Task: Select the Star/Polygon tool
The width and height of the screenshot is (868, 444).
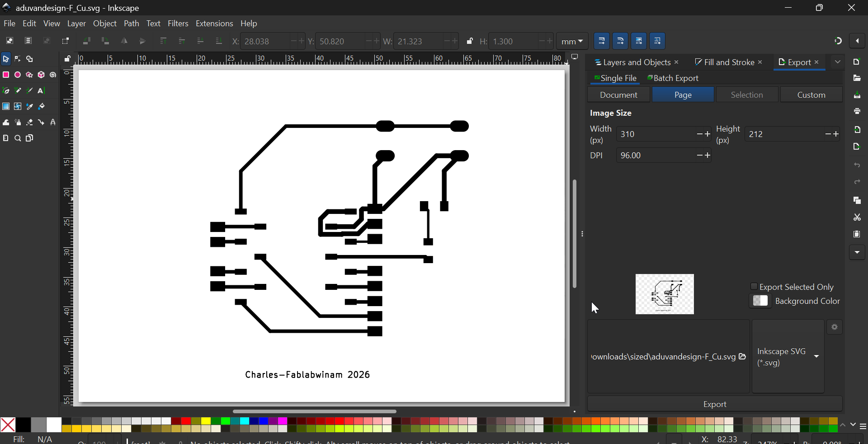Action: point(29,75)
